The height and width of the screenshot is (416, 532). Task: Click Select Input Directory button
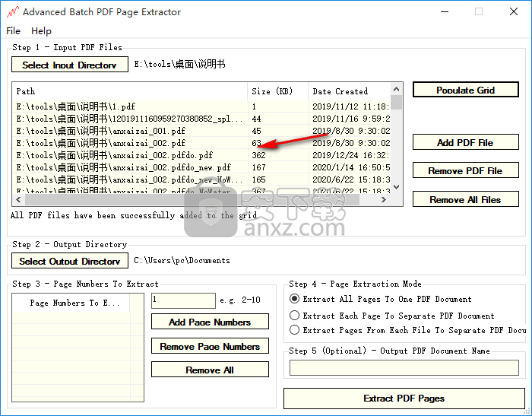click(70, 65)
